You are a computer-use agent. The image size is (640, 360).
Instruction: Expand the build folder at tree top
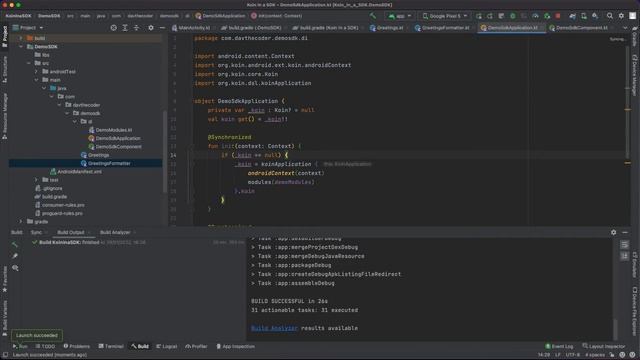pyautogui.click(x=21, y=38)
